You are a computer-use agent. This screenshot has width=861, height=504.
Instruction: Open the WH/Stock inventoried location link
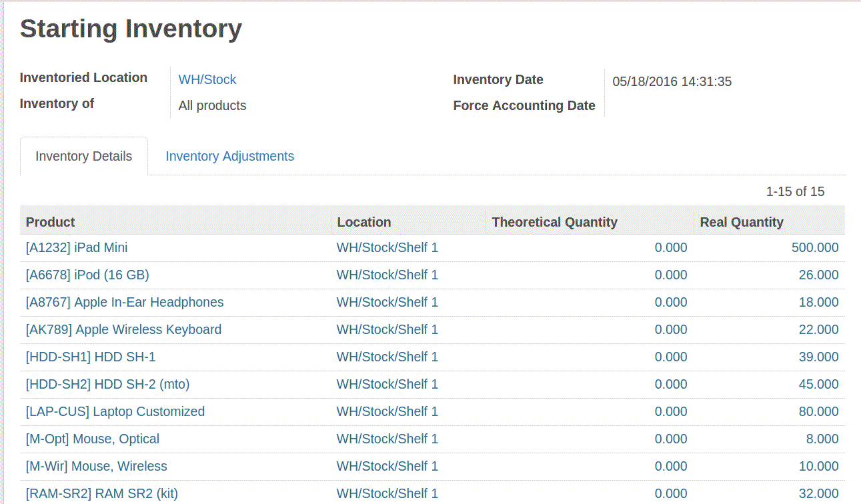(x=207, y=80)
